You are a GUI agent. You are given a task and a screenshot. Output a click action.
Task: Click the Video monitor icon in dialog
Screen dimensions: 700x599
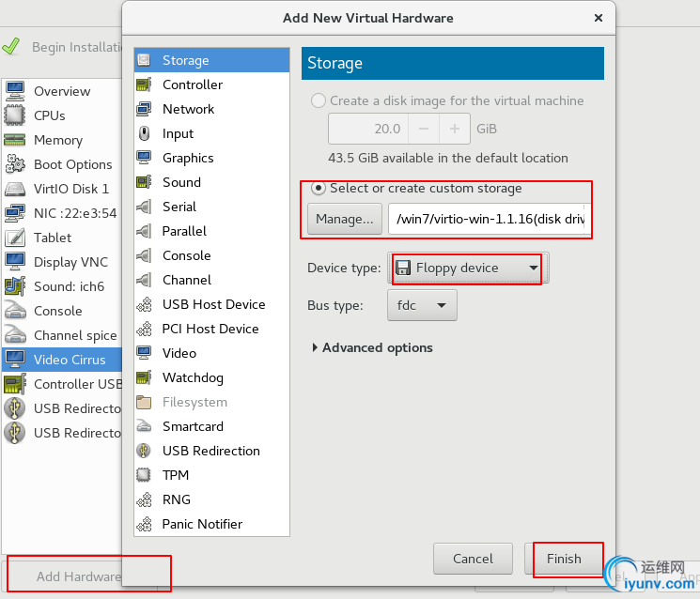click(144, 353)
